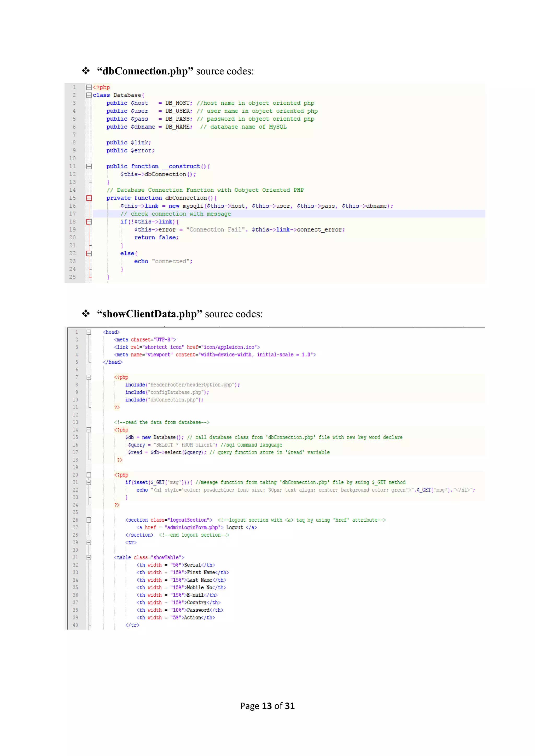The image size is (535, 756).
Task: Collapse the <head> tag fold marker
Action: [89, 332]
